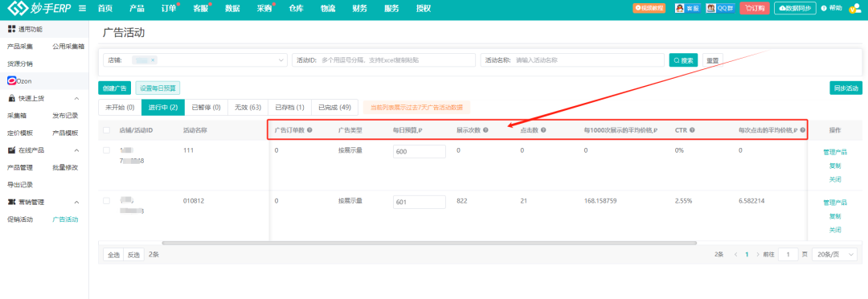Click the 搜索 search button
The image size is (868, 299).
pyautogui.click(x=684, y=59)
